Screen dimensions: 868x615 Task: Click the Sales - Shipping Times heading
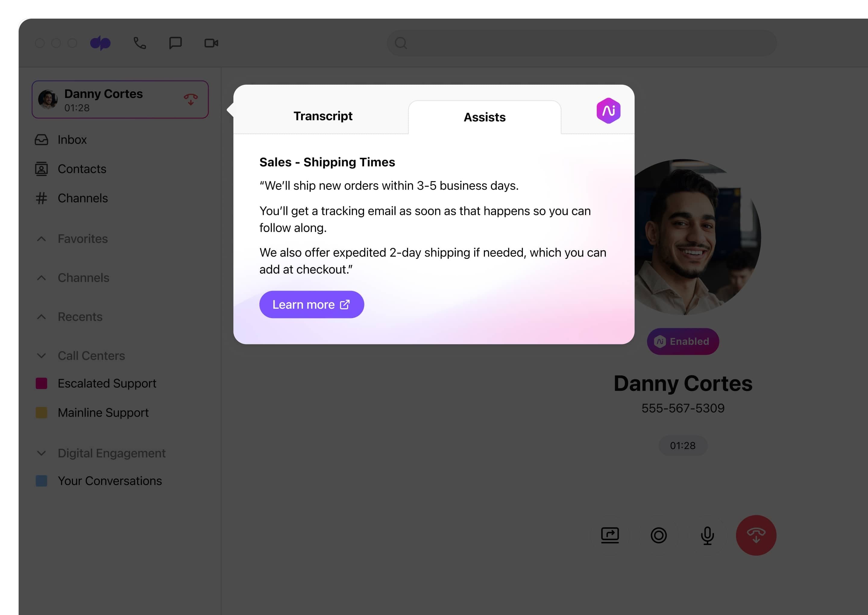pyautogui.click(x=327, y=162)
